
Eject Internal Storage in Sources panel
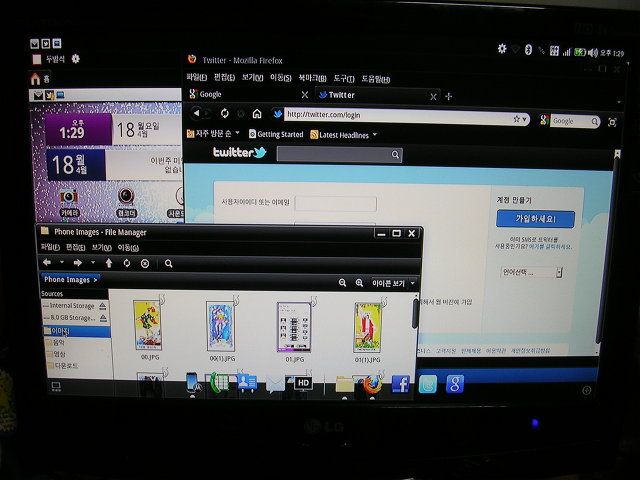103,306
